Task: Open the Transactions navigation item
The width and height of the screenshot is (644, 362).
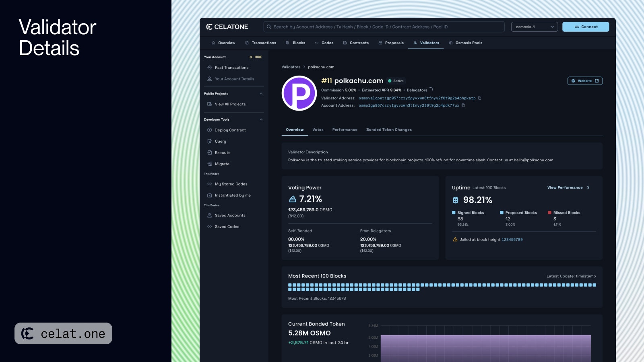Action: [x=260, y=43]
